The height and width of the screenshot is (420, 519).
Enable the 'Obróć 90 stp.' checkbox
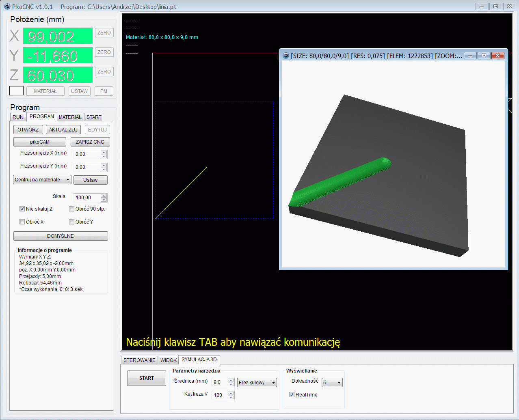pyautogui.click(x=72, y=209)
